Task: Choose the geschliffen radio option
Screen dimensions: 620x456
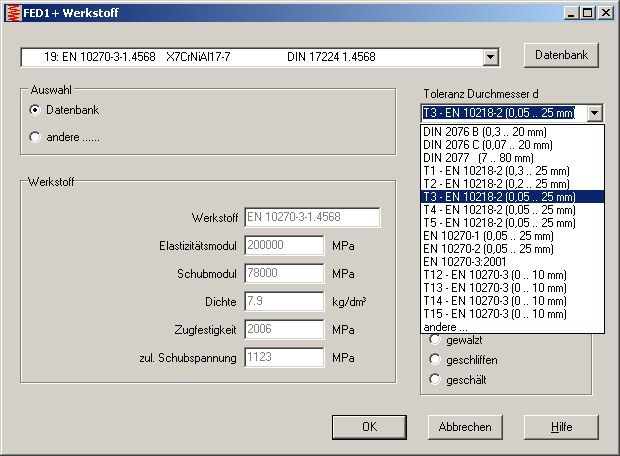Action: click(x=434, y=360)
